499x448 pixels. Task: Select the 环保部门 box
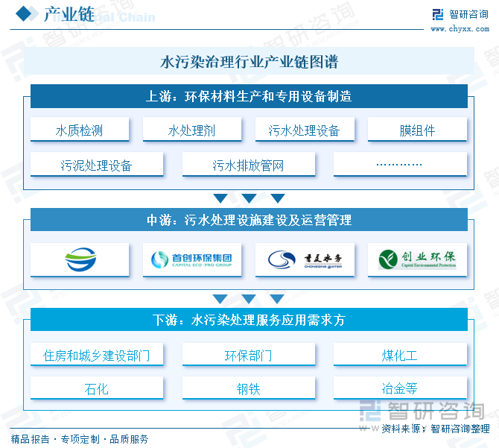click(x=249, y=354)
